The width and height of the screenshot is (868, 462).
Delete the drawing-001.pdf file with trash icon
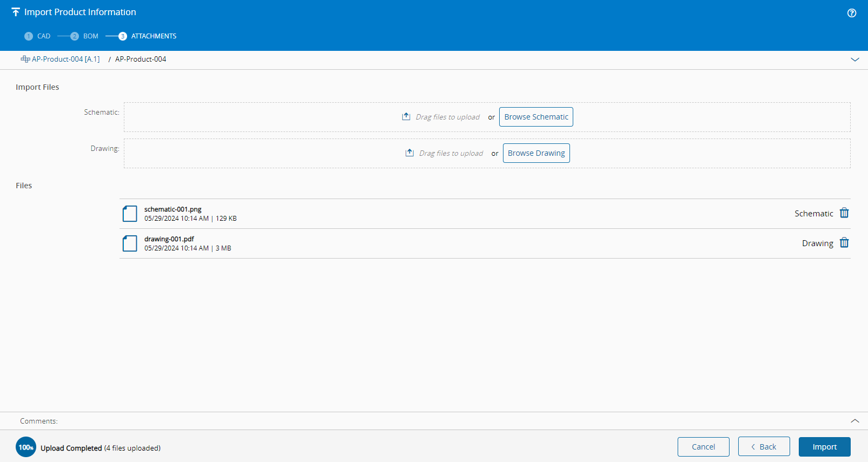point(844,243)
